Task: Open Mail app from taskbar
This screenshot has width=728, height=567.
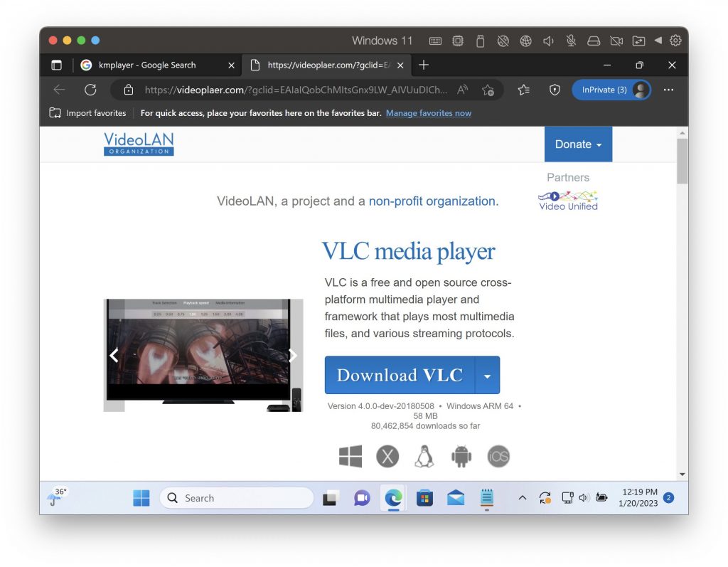Action: tap(456, 498)
